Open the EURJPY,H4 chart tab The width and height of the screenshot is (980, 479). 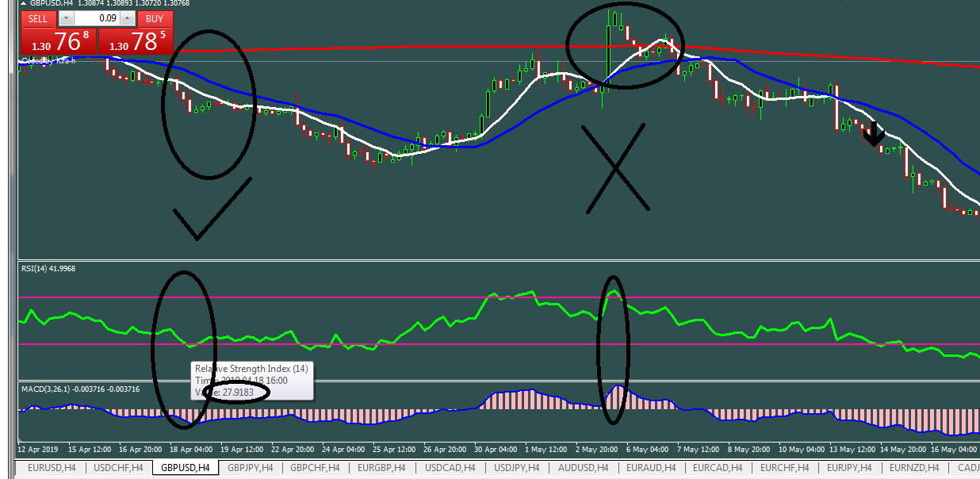849,468
